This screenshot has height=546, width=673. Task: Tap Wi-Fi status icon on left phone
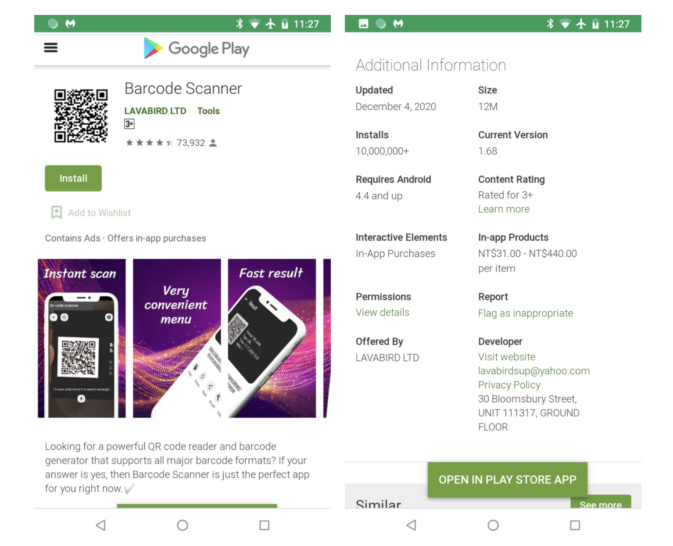coord(255,24)
